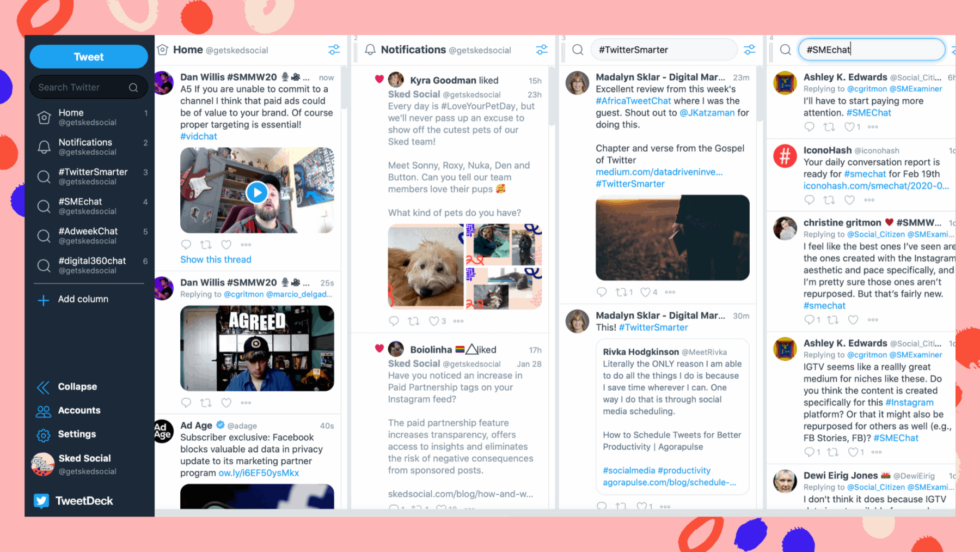The height and width of the screenshot is (552, 980).
Task: Select the Notifications column in sidebar
Action: coord(85,147)
